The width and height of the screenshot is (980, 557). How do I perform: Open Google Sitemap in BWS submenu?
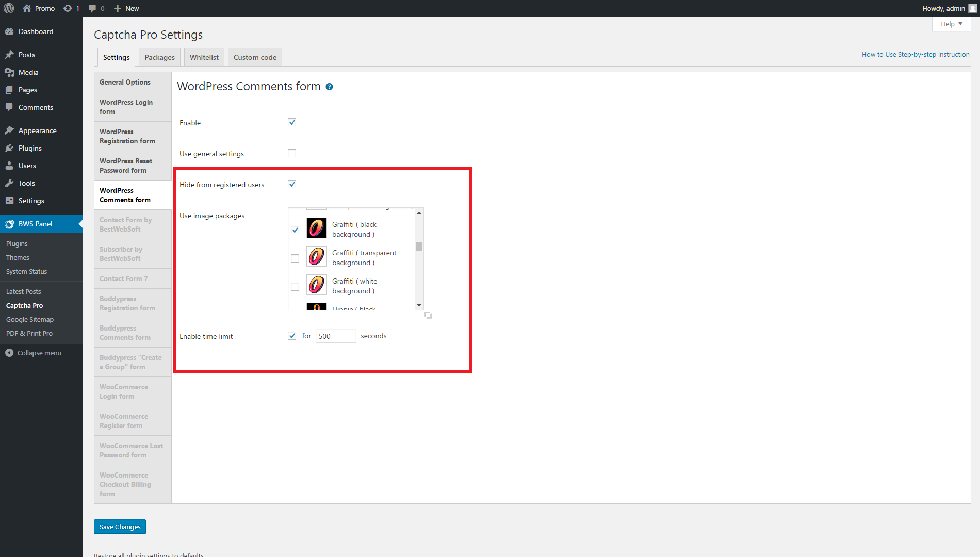click(x=30, y=319)
